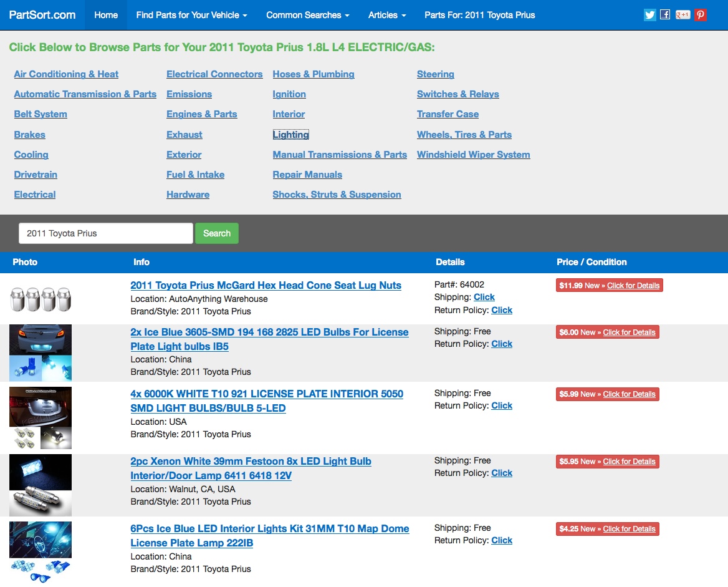Screen dimensions: 728x587
Task: Go to the Home tab
Action: [106, 15]
